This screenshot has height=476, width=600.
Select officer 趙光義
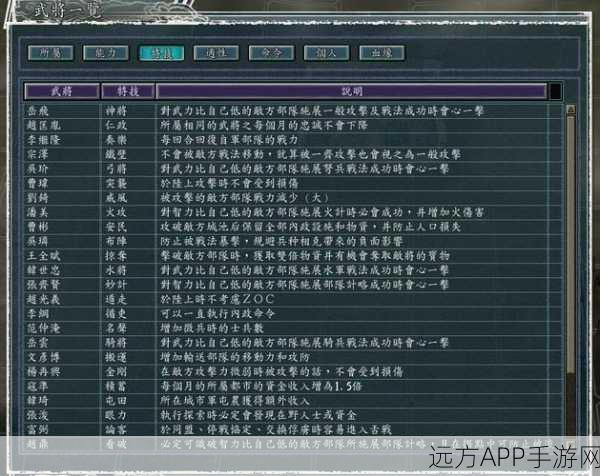pos(43,299)
